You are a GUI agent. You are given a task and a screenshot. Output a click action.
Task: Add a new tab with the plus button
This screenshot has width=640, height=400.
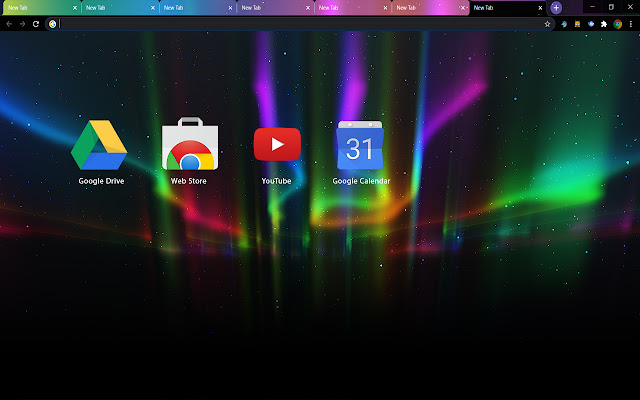pyautogui.click(x=556, y=7)
